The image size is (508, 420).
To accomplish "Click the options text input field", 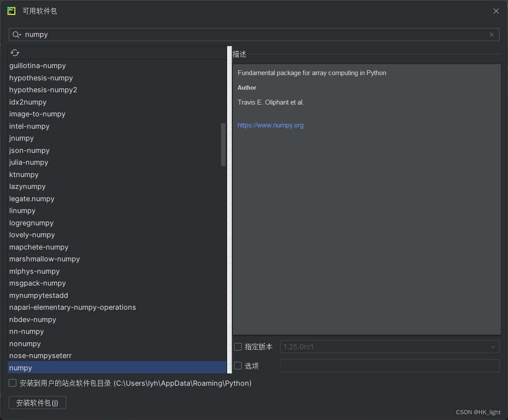I will tap(389, 366).
